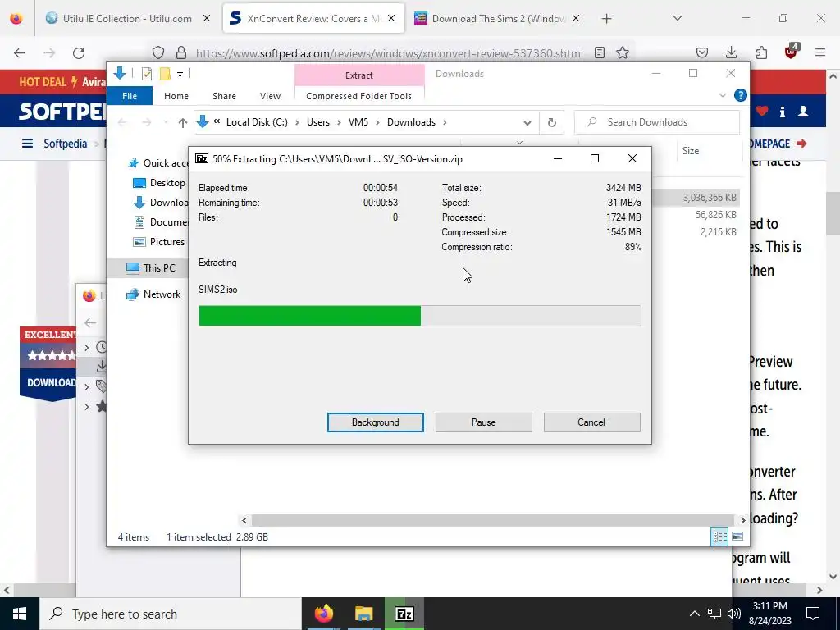Viewport: 840px width, 630px height.
Task: Open Windows Start menu
Action: click(20, 614)
